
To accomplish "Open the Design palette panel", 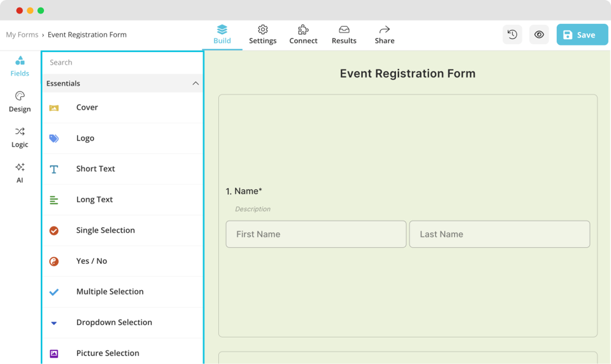I will (20, 101).
